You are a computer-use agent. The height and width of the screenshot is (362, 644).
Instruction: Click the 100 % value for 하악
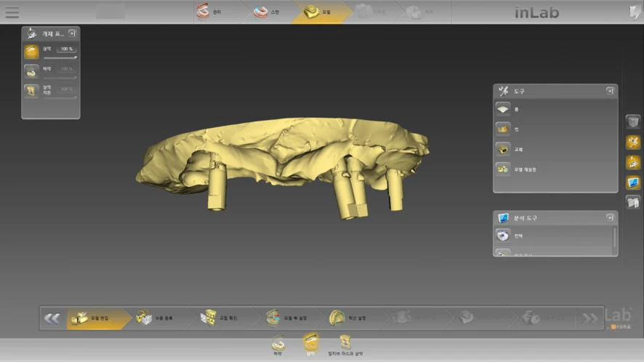click(x=67, y=69)
